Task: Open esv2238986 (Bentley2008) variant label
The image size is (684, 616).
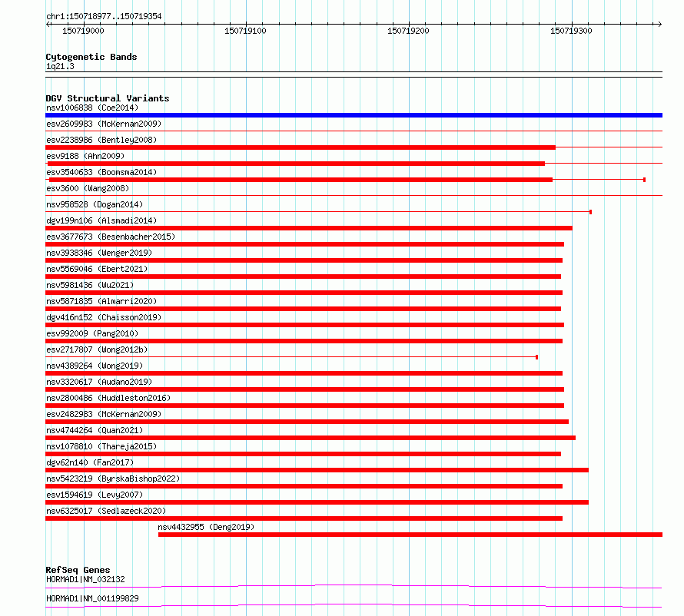Action: 101,140
